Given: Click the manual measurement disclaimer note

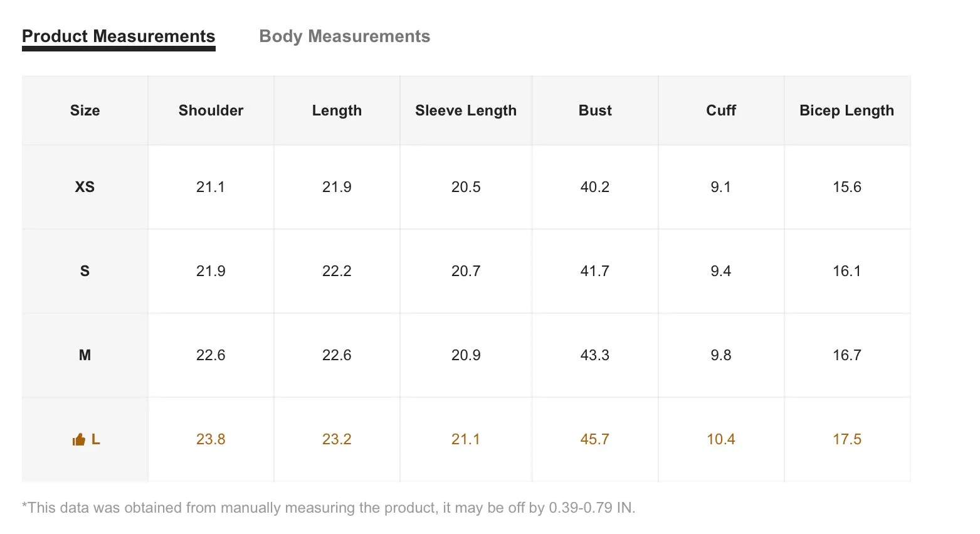Looking at the screenshot, I should point(329,508).
